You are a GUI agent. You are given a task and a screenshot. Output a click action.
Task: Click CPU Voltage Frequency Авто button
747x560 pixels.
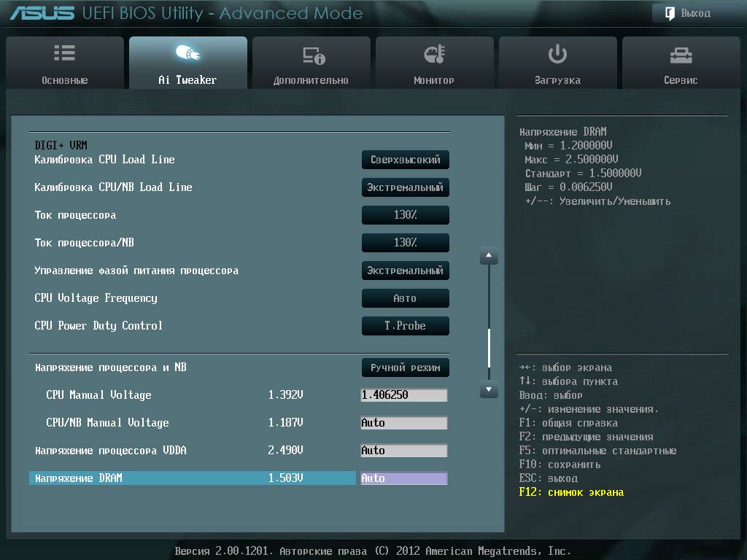(405, 298)
